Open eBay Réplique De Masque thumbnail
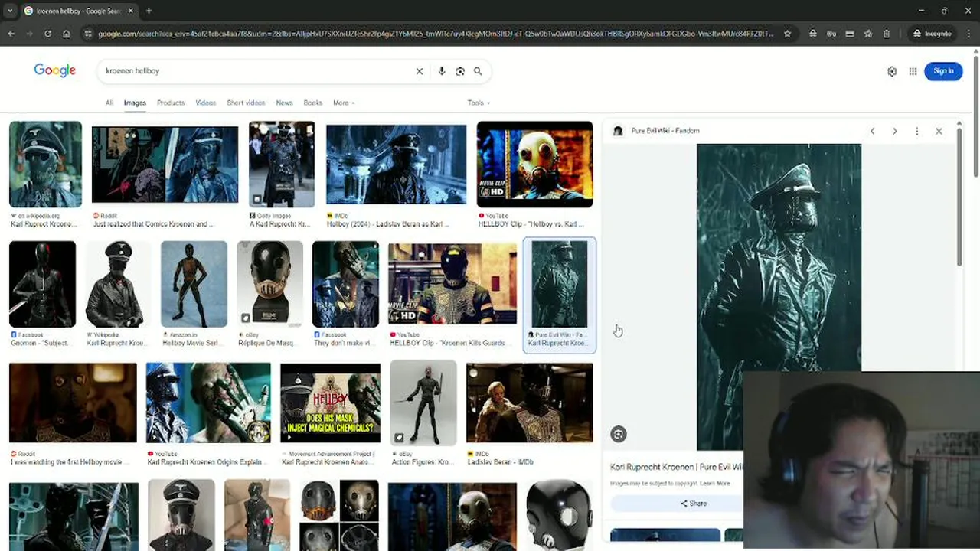Screen dimensions: 980x551 point(269,284)
